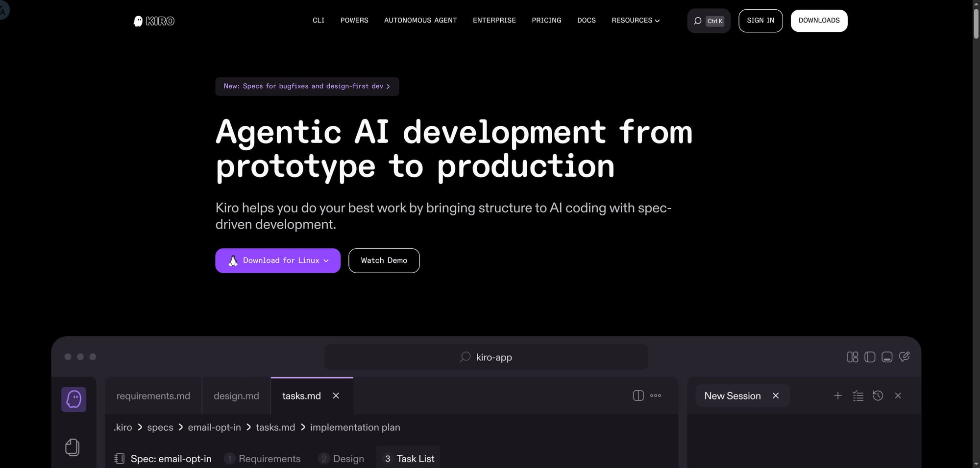Click the compose edit icon in title bar
The image size is (980, 468).
pyautogui.click(x=905, y=357)
